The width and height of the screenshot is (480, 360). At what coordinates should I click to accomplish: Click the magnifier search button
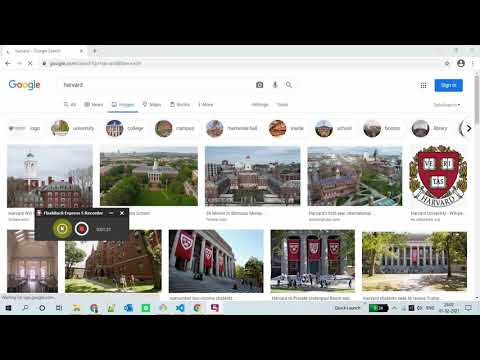(289, 85)
